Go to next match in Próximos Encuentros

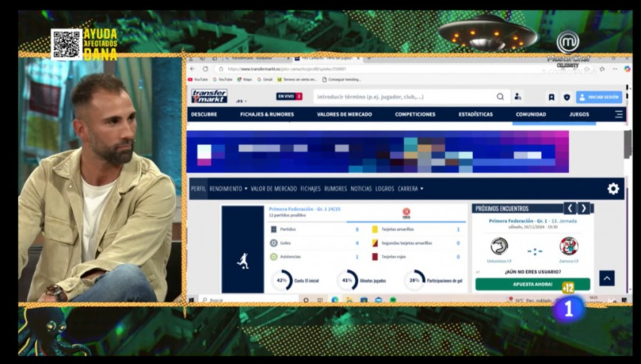click(x=584, y=208)
